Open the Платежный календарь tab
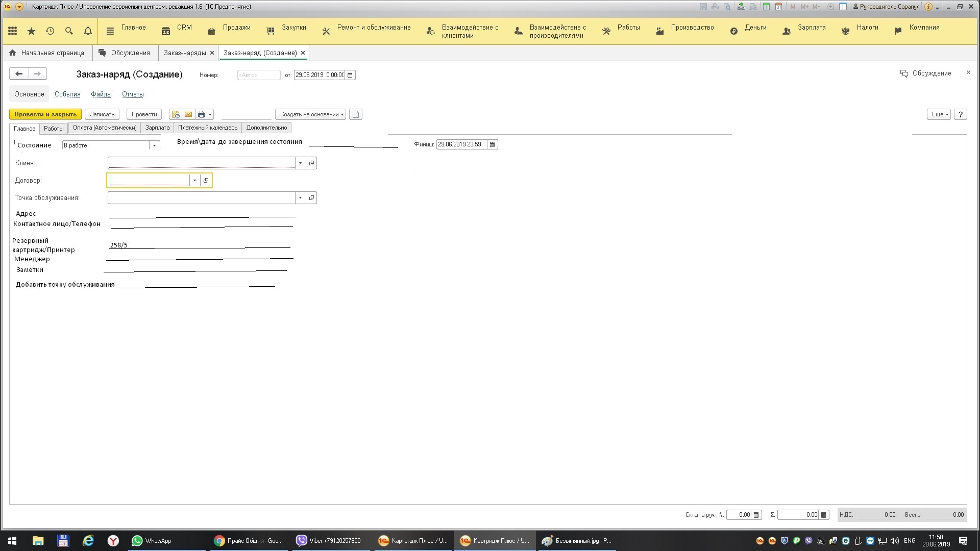This screenshot has height=551, width=980. [x=207, y=128]
